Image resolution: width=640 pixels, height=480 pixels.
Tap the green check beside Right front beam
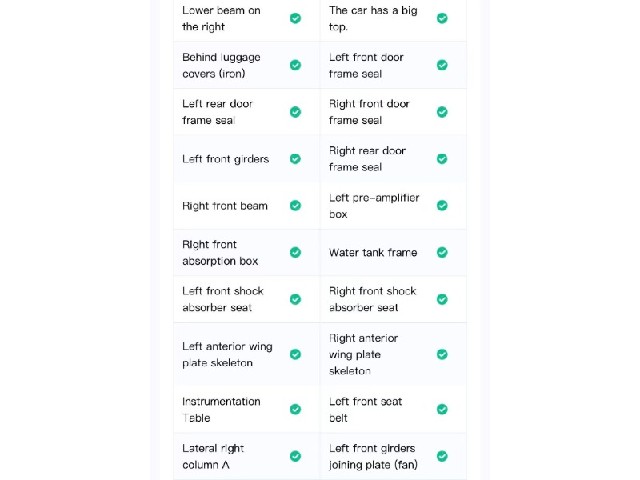pyautogui.click(x=296, y=205)
